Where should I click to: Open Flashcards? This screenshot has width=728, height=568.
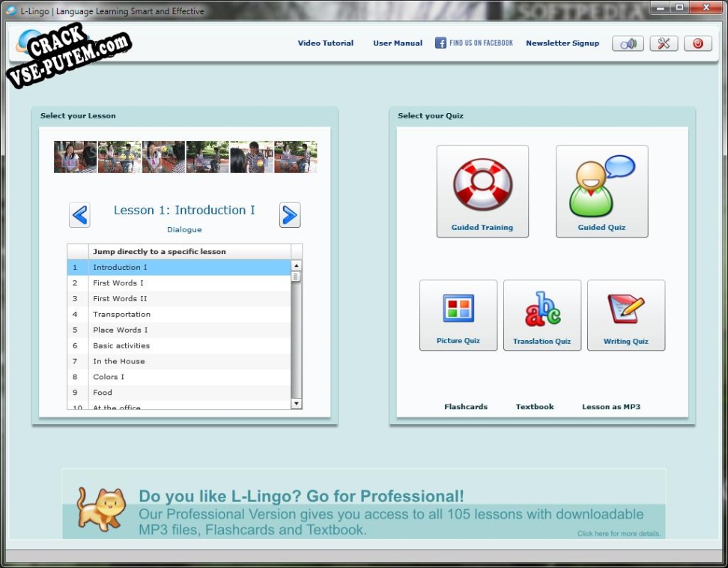pos(466,407)
